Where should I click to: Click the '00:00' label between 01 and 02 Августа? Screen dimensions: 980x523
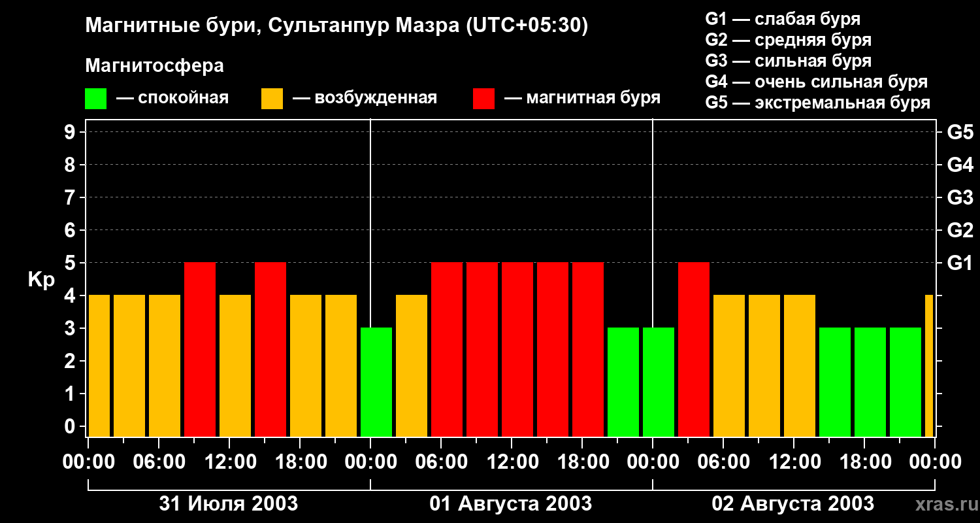coord(653,462)
